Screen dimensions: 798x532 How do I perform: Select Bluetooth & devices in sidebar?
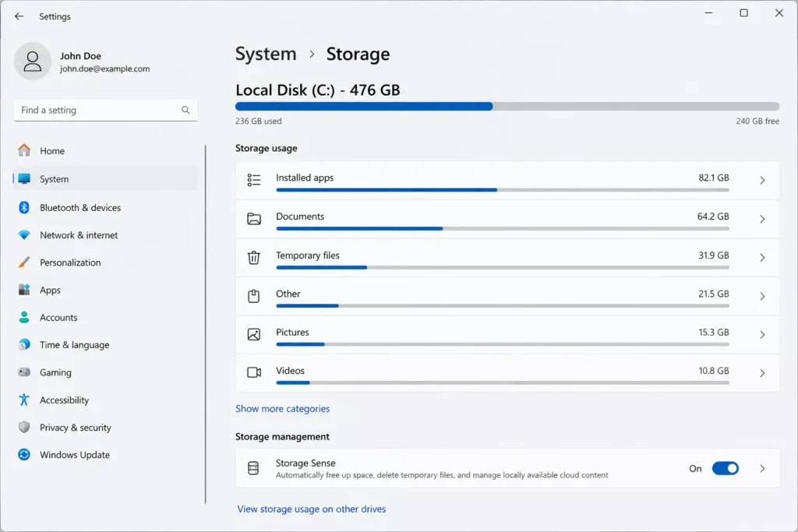click(x=105, y=207)
